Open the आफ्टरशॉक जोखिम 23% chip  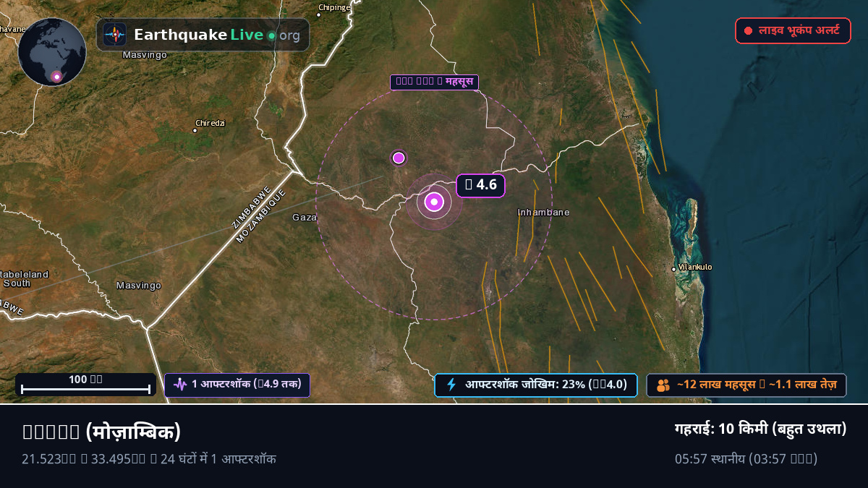click(535, 385)
